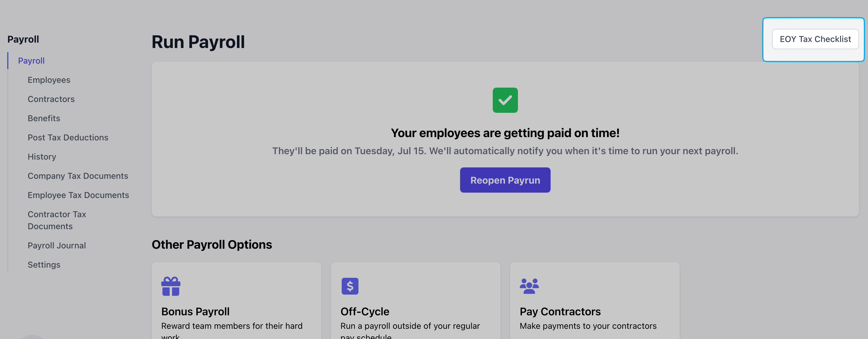Open Employee Tax Documents

(x=78, y=195)
